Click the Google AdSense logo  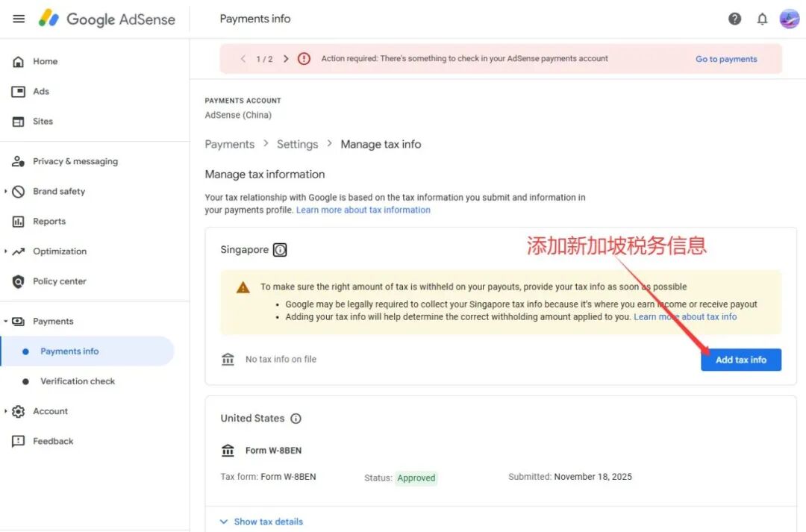[107, 19]
